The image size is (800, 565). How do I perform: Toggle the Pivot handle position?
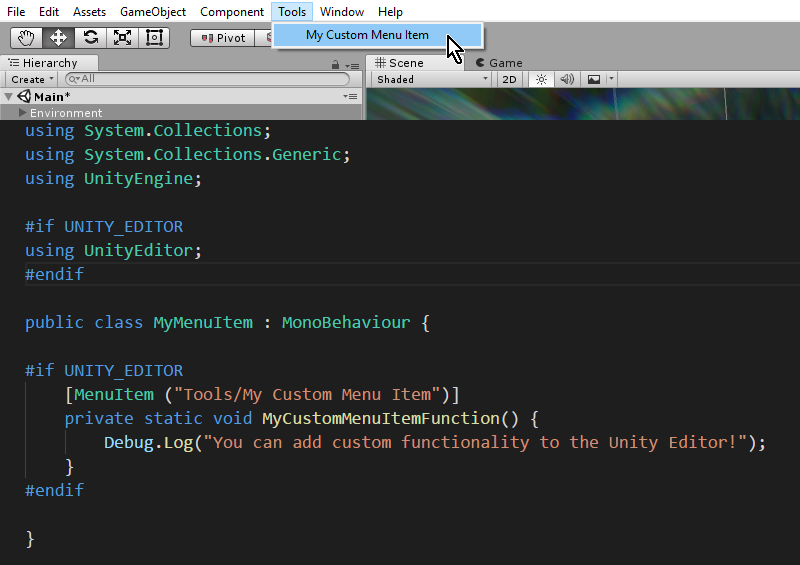click(222, 38)
